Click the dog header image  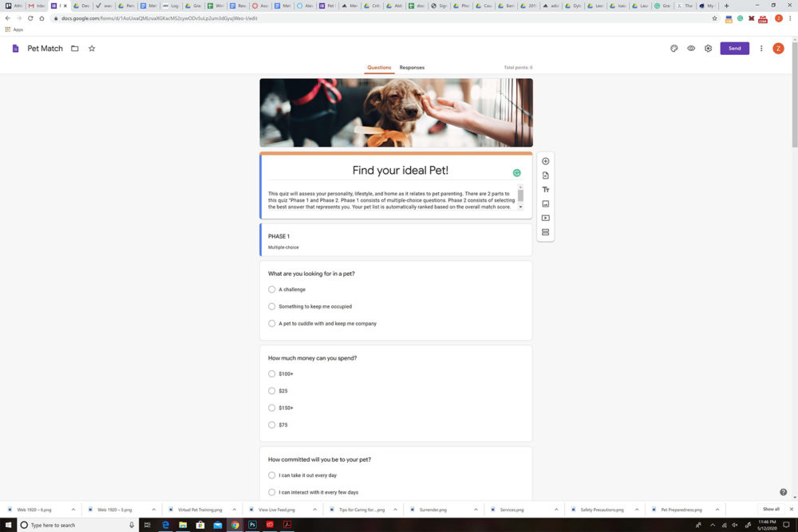click(396, 113)
